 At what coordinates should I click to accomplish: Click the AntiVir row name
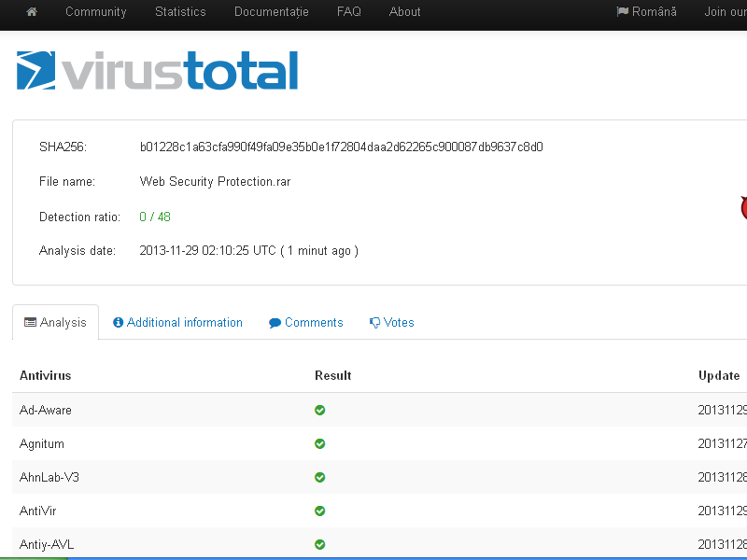[37, 511]
